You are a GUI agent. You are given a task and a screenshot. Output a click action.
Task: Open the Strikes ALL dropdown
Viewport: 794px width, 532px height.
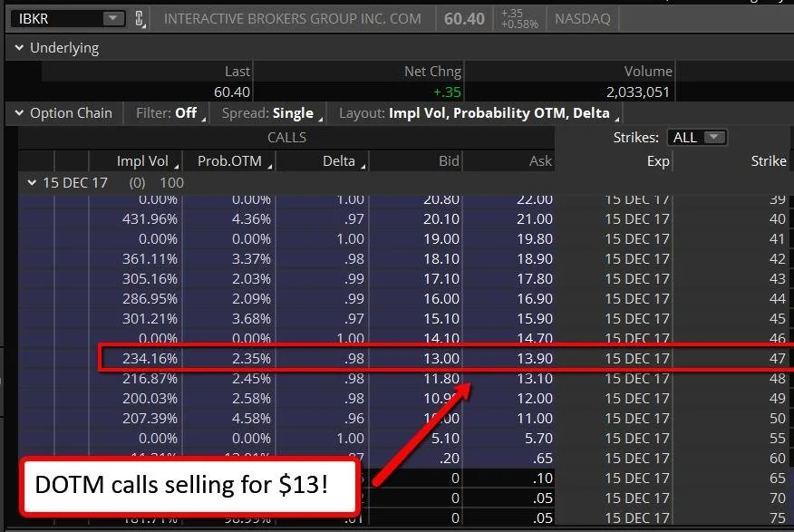[697, 137]
